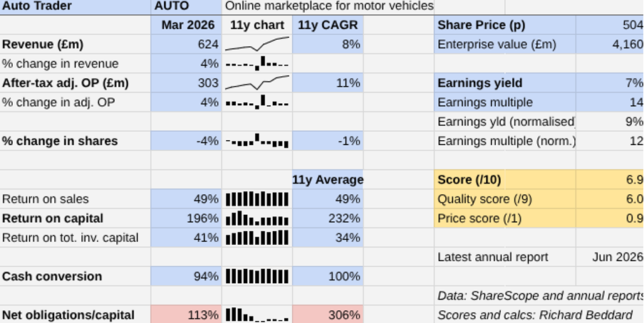
Task: Click the % change in shares sparkline
Action: tap(257, 141)
